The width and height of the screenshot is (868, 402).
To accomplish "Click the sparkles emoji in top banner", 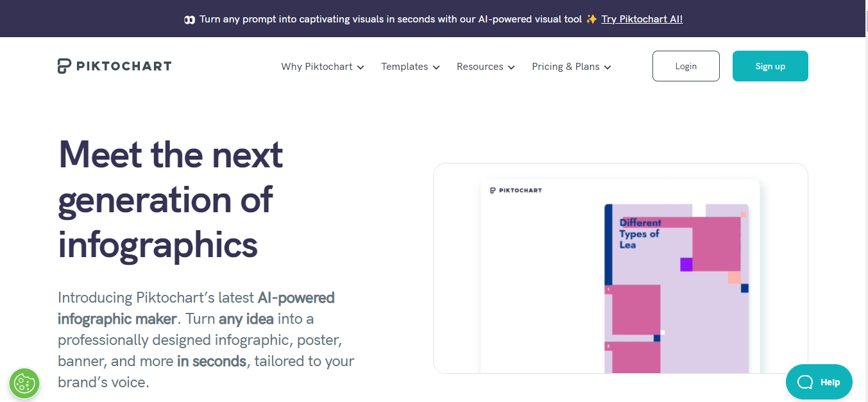I will pos(591,19).
